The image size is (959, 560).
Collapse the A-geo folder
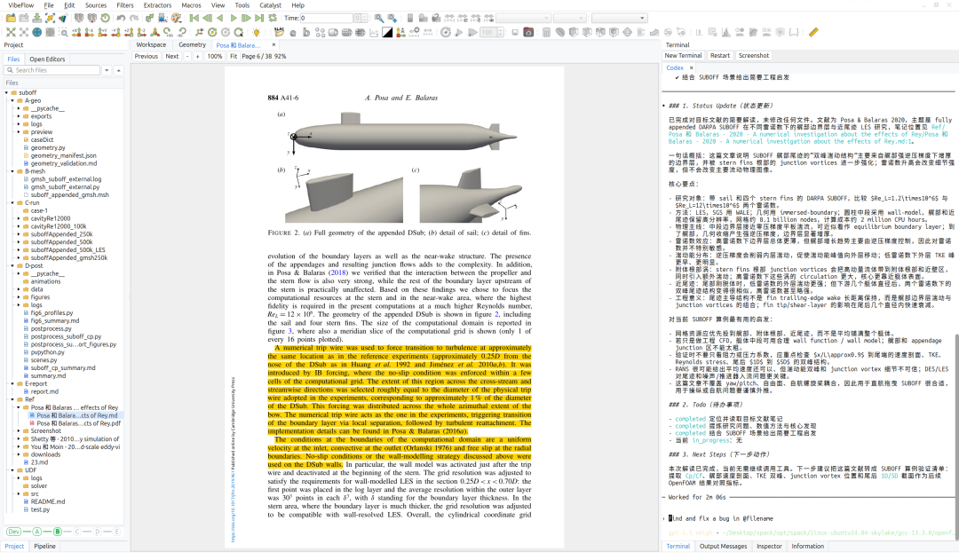12,101
